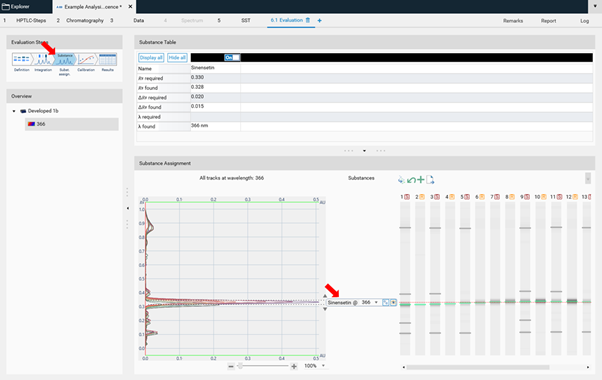
Task: Click the eye icon on Sinensetin marker
Action: point(393,302)
